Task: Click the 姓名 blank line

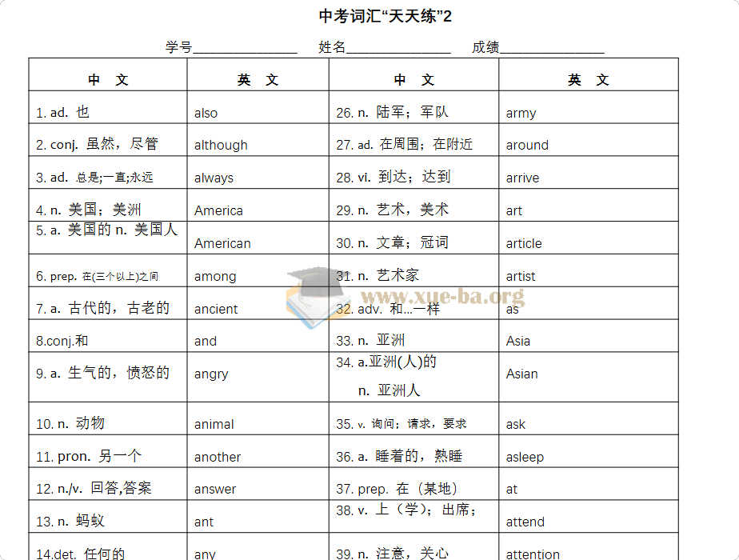Action: click(x=399, y=48)
